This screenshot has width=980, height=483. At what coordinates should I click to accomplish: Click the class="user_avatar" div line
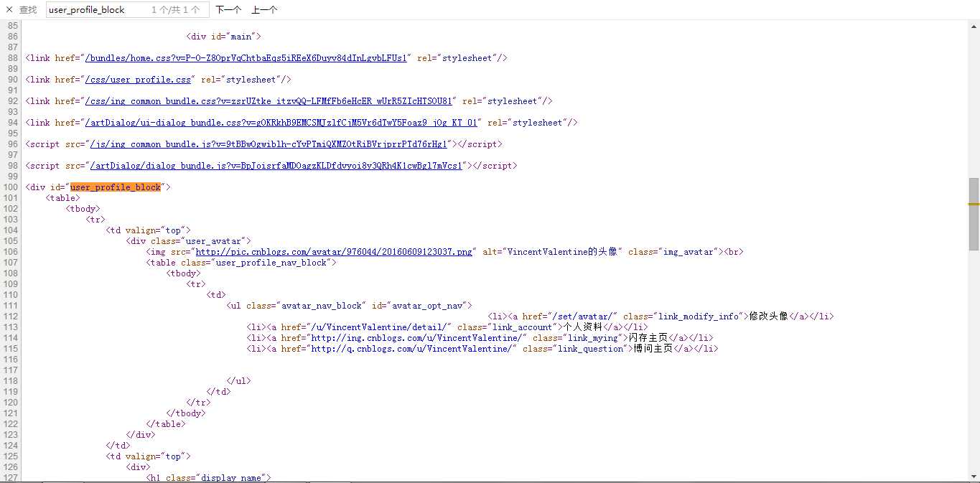tap(188, 241)
